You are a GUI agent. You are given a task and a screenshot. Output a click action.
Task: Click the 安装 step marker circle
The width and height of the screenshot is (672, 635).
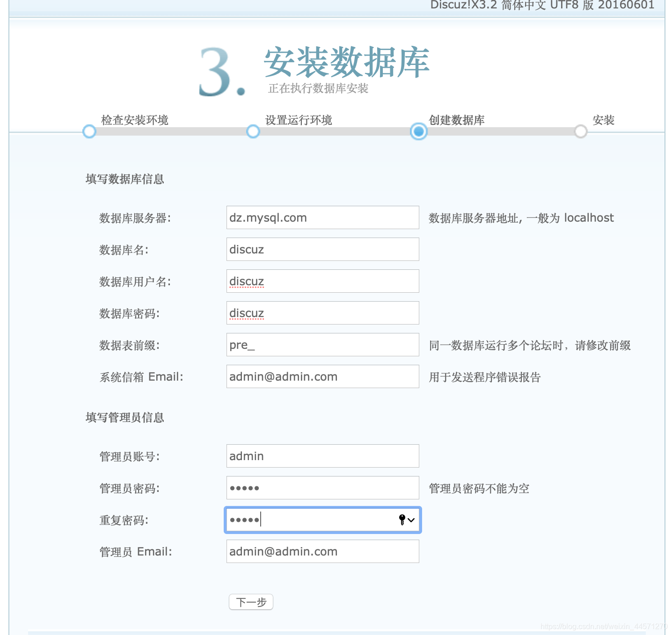tap(581, 131)
